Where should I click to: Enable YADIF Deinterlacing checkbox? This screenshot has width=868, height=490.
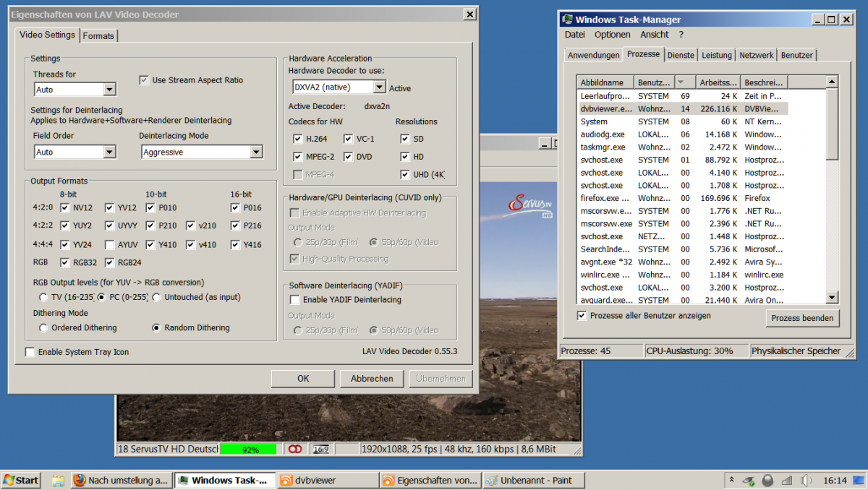click(x=295, y=299)
